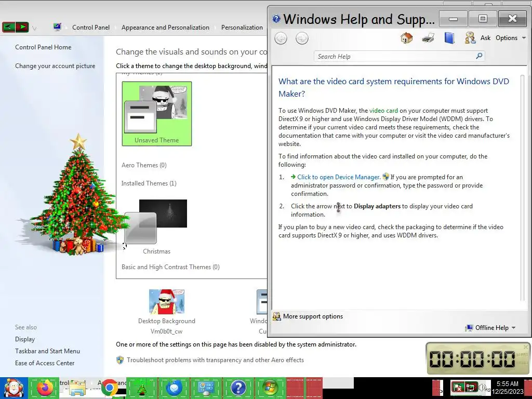
Task: Click the Ask people icon in Help
Action: tap(470, 37)
